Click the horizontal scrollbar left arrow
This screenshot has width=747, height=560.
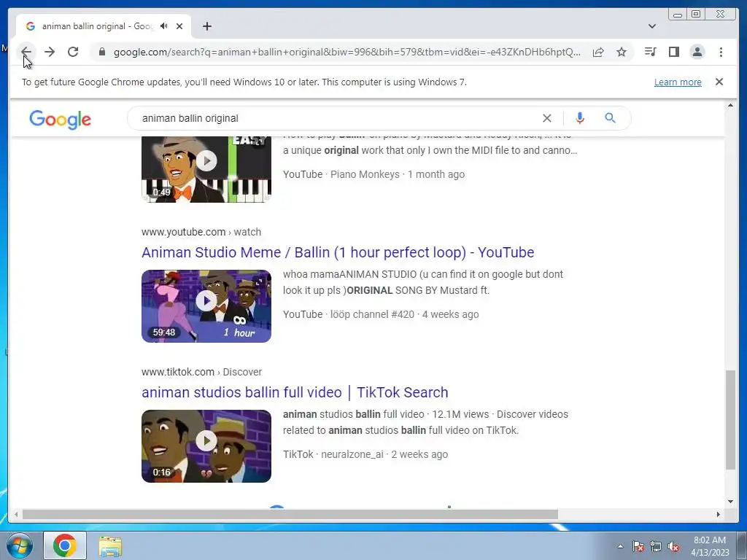(16, 514)
